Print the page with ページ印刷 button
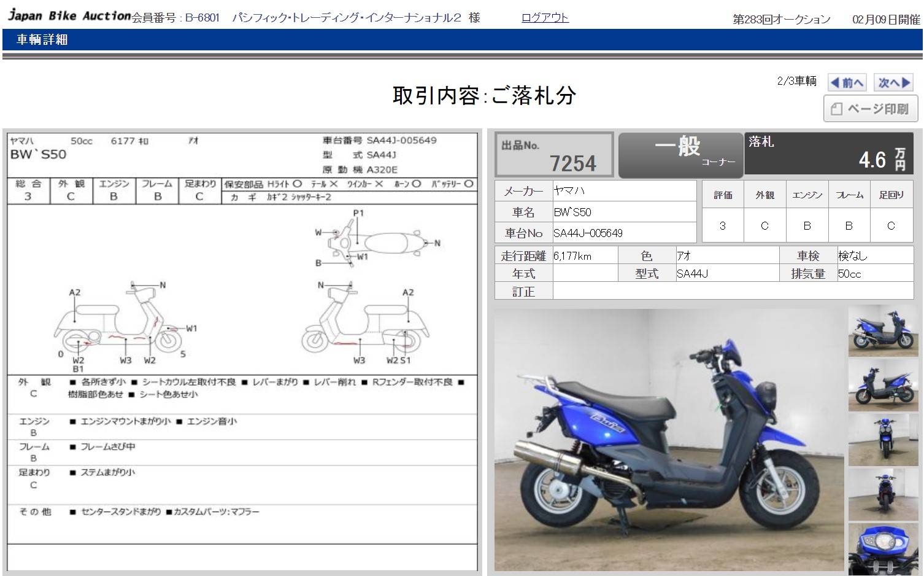 tap(871, 109)
